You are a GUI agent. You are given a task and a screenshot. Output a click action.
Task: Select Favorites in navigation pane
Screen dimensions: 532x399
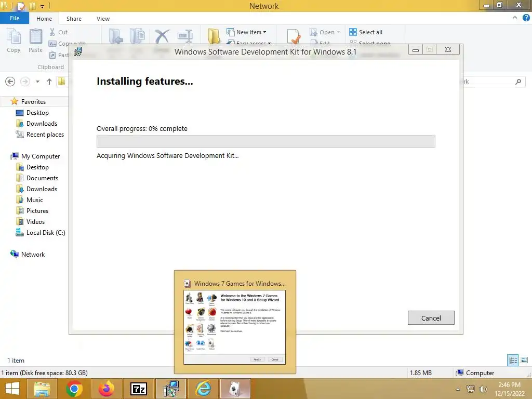click(x=33, y=101)
